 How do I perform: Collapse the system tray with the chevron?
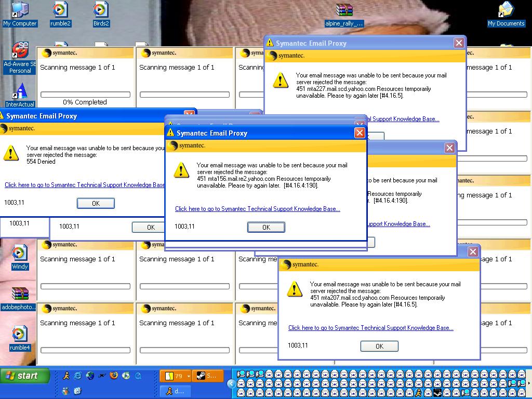point(231,384)
